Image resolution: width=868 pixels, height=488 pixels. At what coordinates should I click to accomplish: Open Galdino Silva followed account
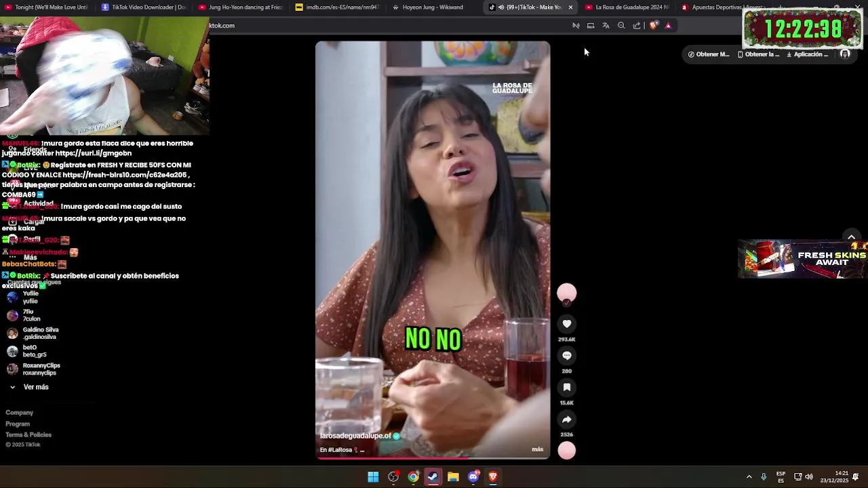(33, 333)
